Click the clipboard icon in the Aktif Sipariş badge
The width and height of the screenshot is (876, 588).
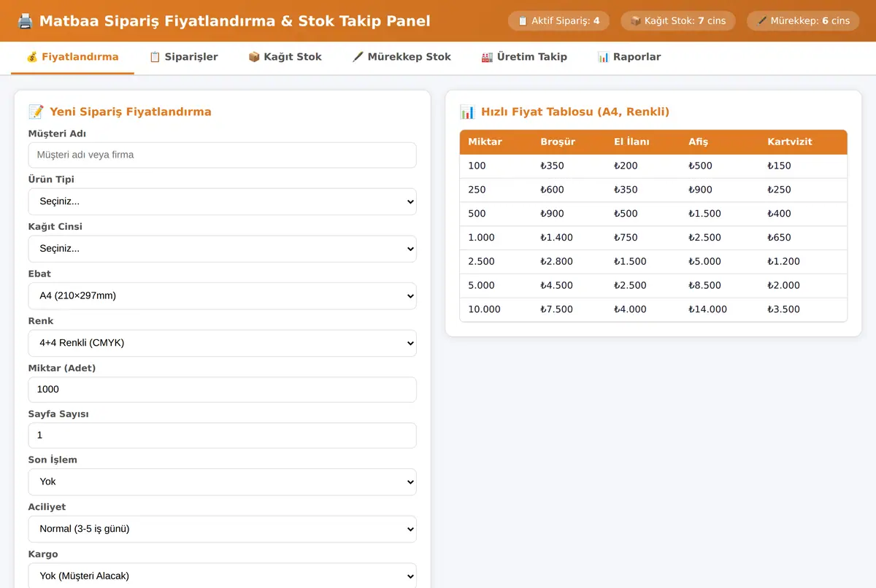coord(523,21)
